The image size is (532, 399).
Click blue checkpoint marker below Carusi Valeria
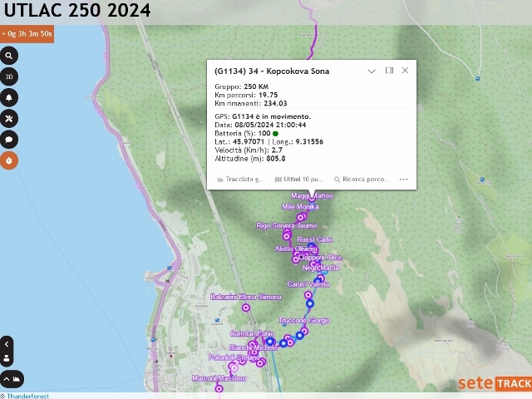point(310,303)
